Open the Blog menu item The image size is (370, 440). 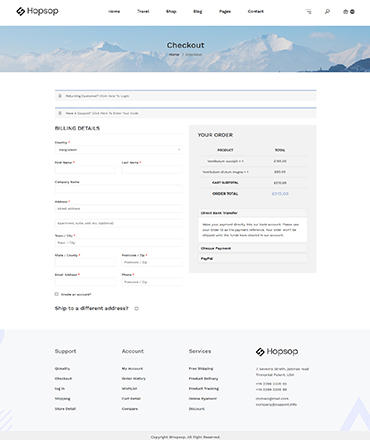[198, 11]
